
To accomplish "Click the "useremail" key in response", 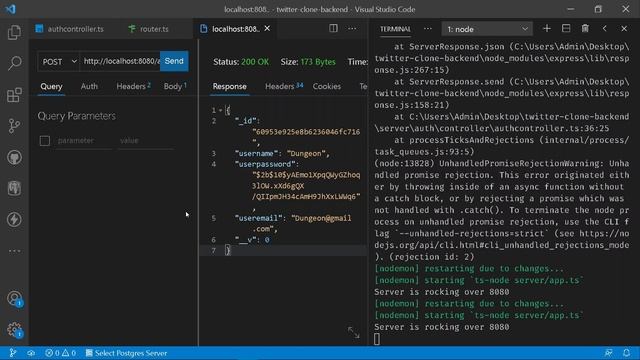I will 258,218.
